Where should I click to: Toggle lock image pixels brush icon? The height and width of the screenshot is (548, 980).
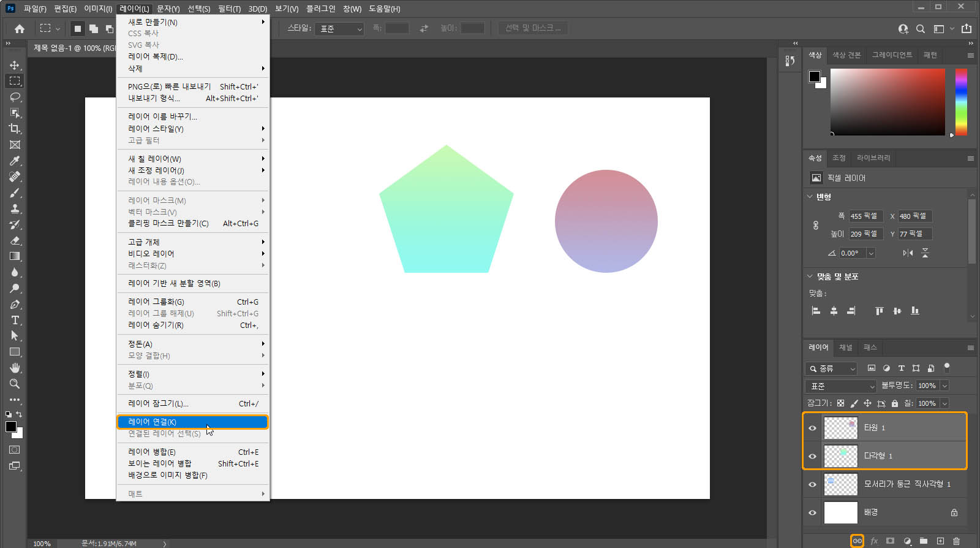click(854, 403)
